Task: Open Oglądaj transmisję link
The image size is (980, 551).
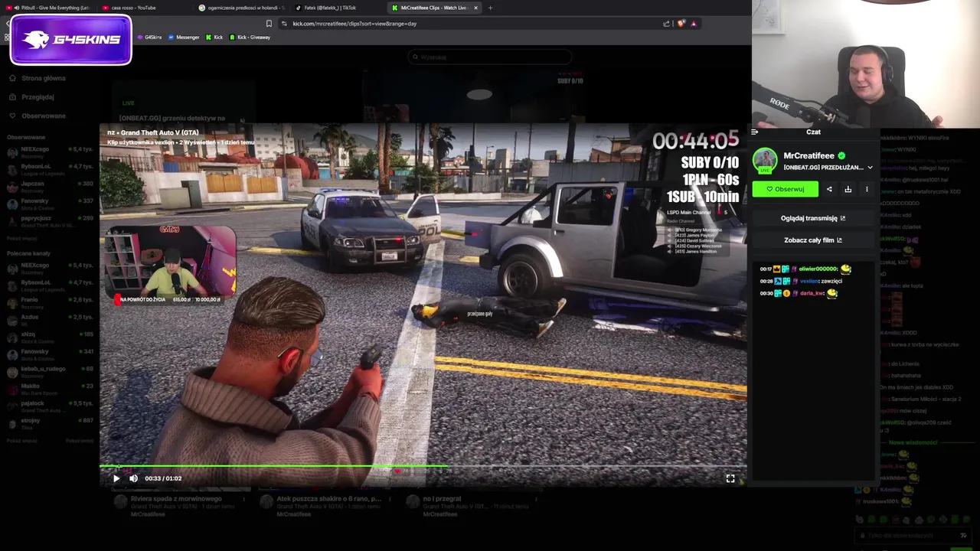Action: [x=812, y=218]
